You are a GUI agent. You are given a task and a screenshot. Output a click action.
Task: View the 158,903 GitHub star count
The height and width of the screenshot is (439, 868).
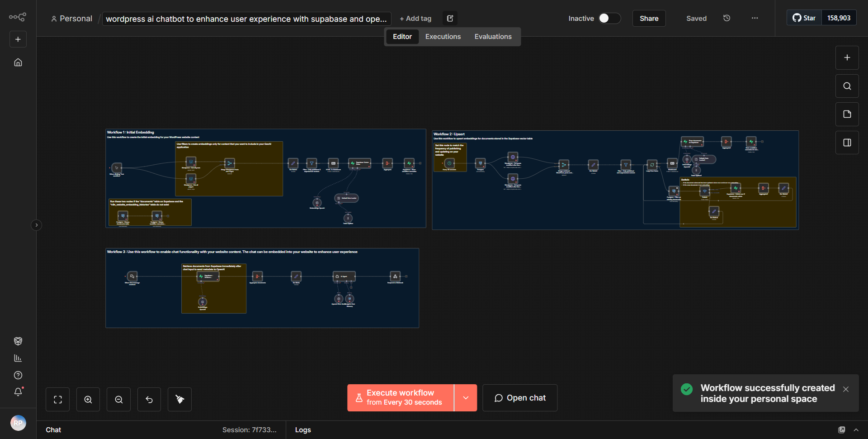coord(839,18)
